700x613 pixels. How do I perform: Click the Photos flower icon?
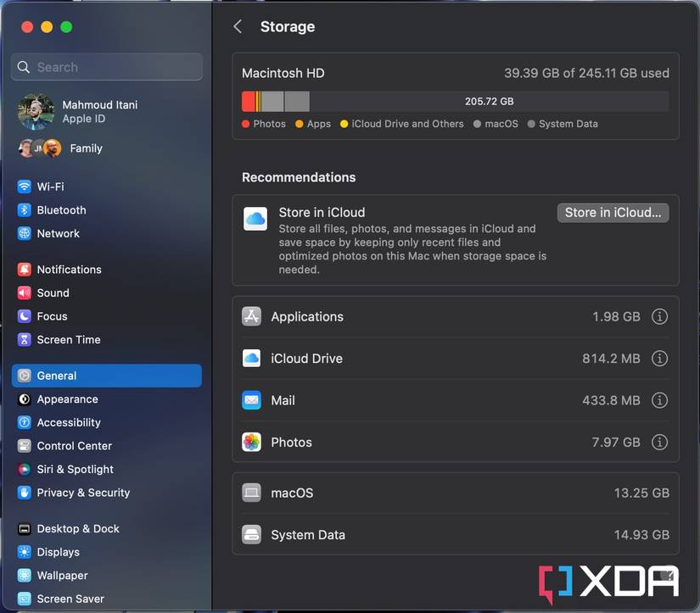coord(251,442)
